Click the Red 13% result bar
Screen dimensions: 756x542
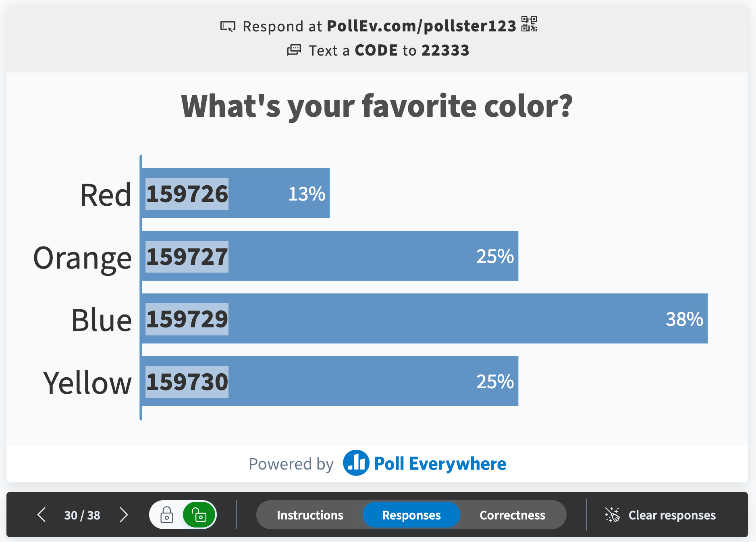(x=236, y=193)
